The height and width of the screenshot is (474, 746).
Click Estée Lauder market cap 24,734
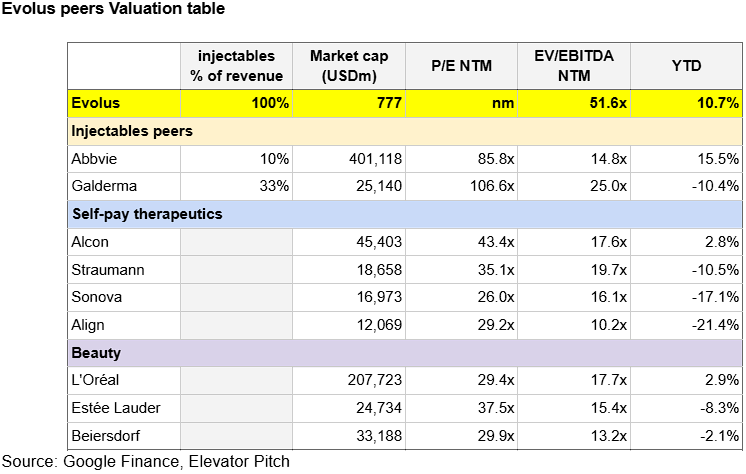[x=379, y=408]
